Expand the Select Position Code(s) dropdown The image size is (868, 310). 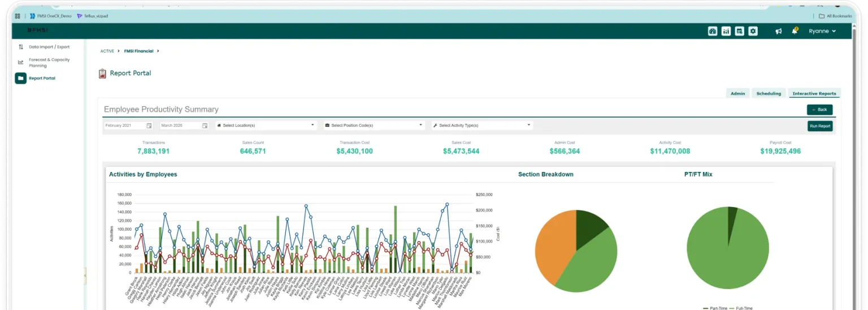click(x=374, y=126)
